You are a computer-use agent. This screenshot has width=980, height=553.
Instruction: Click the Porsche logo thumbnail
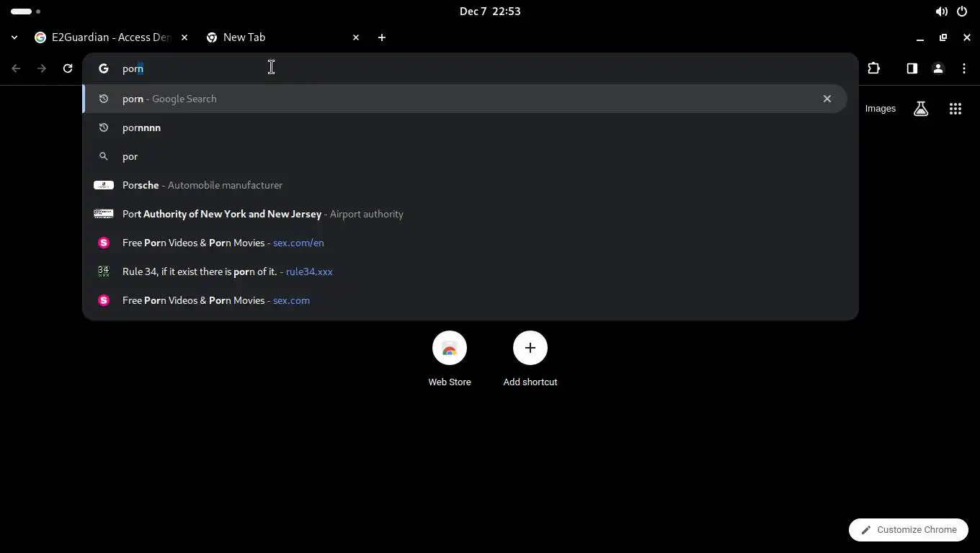(x=104, y=185)
